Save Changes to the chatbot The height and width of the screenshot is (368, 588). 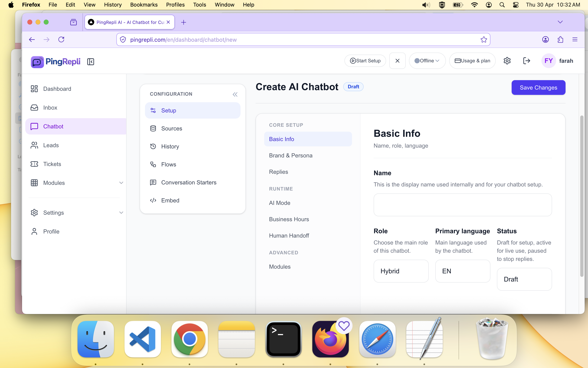(x=538, y=88)
